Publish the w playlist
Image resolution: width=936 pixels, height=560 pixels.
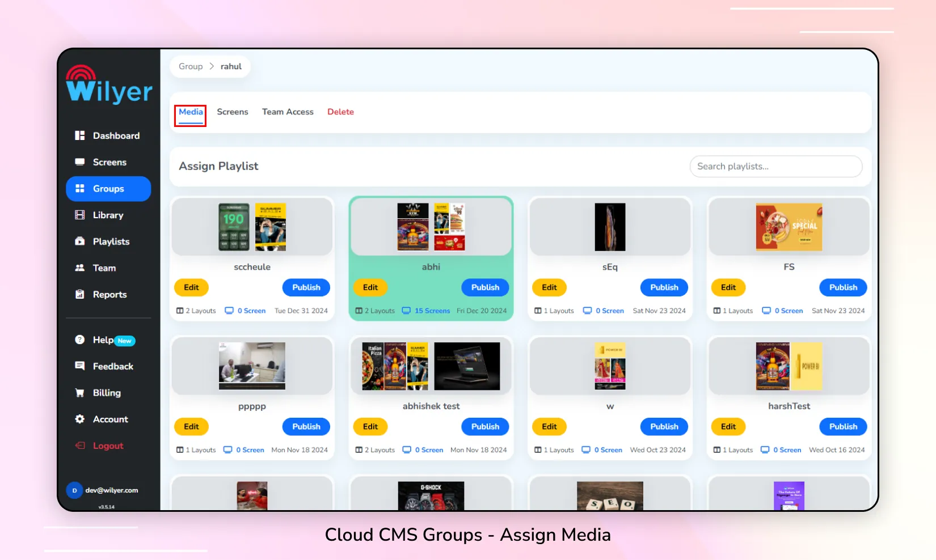click(664, 427)
